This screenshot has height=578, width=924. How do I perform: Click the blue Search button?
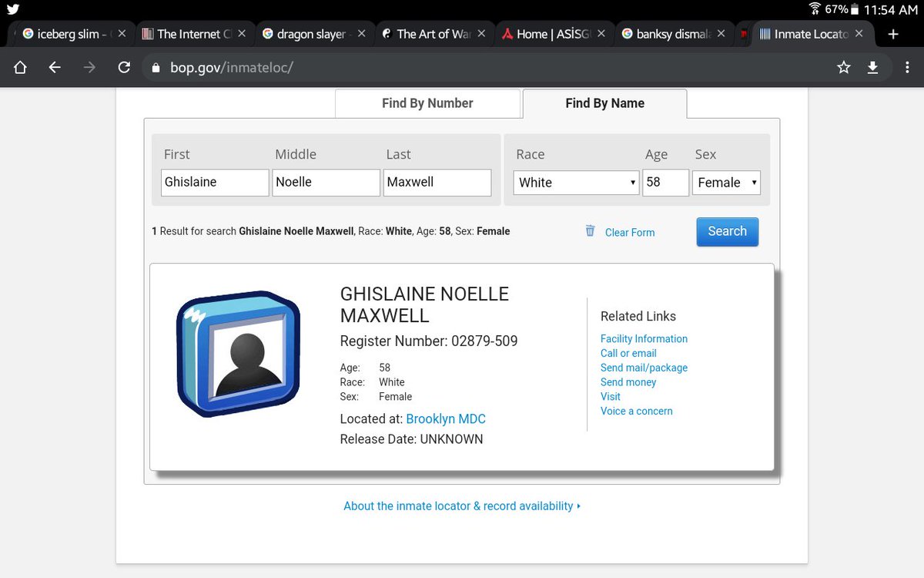pyautogui.click(x=728, y=231)
